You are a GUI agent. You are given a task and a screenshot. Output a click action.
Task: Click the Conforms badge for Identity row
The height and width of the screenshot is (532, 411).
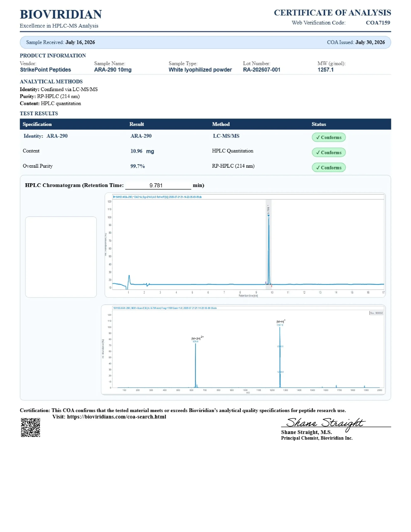coord(329,137)
